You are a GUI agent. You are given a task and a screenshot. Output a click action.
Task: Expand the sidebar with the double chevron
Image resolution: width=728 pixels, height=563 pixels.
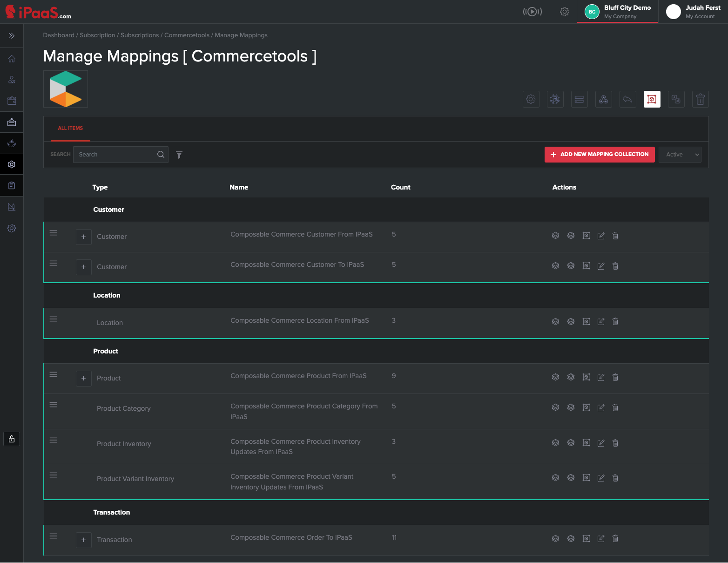pyautogui.click(x=12, y=36)
